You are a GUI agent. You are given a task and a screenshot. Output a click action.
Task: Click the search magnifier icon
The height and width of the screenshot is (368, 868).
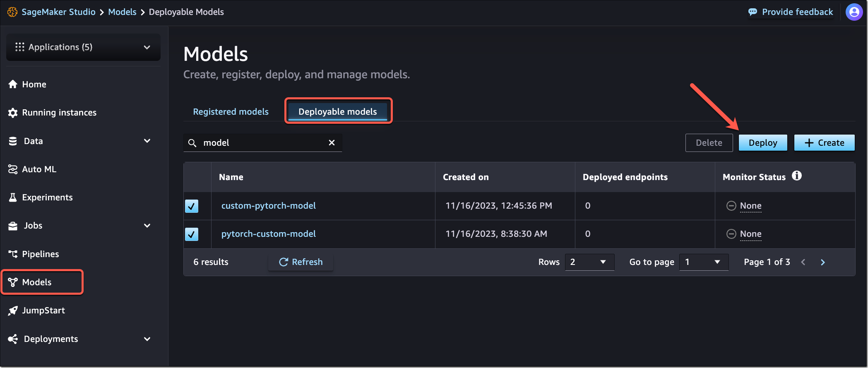coord(192,143)
